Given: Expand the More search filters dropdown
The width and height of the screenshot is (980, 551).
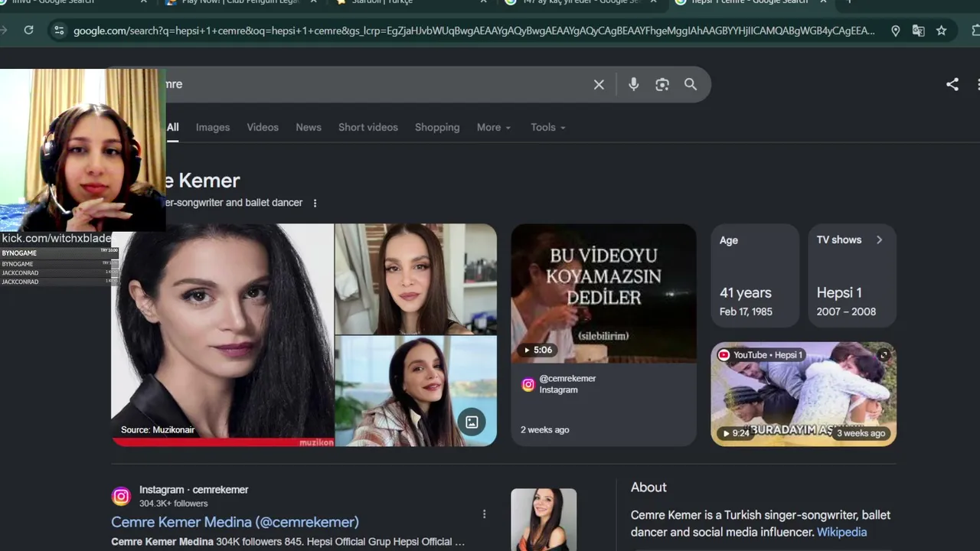Looking at the screenshot, I should point(493,127).
